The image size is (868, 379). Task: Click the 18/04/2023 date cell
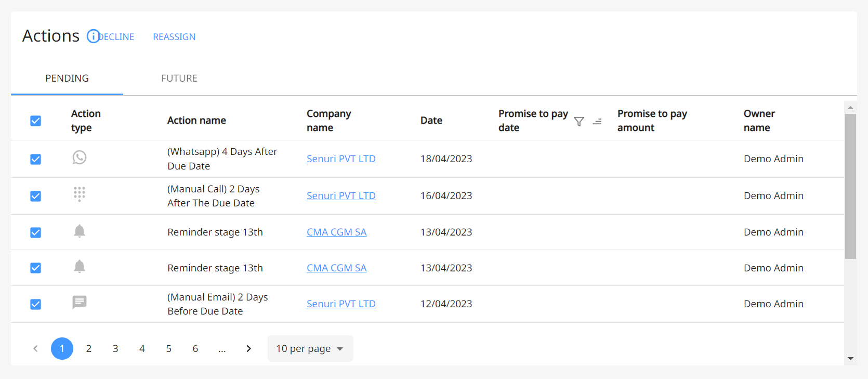coord(446,159)
